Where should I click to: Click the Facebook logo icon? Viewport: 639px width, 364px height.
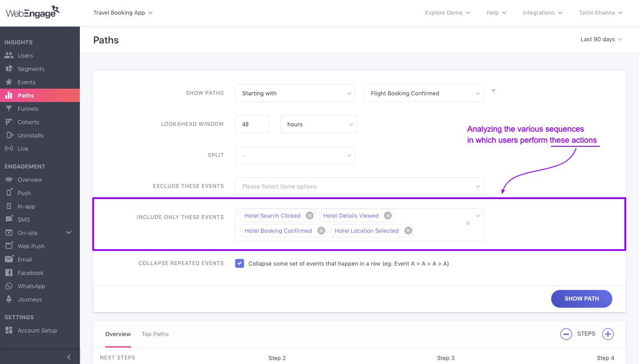coord(9,273)
